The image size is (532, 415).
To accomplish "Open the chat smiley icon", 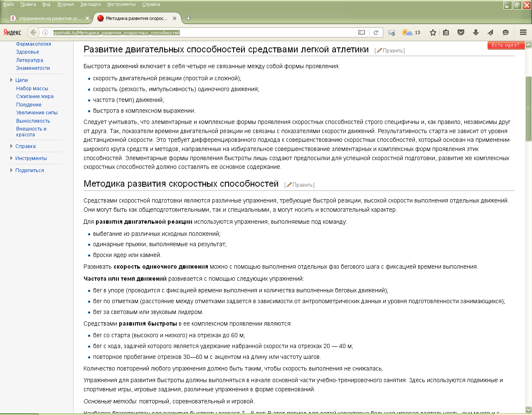I will click(505, 32).
